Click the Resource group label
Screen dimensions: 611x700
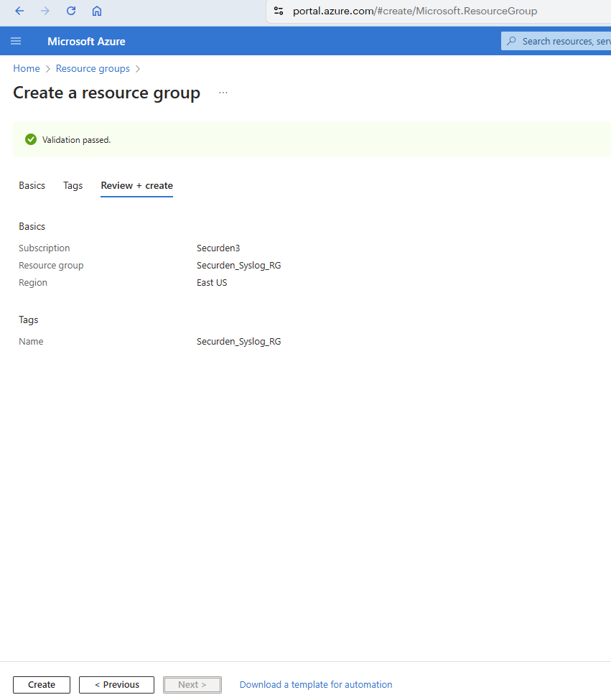(x=51, y=265)
